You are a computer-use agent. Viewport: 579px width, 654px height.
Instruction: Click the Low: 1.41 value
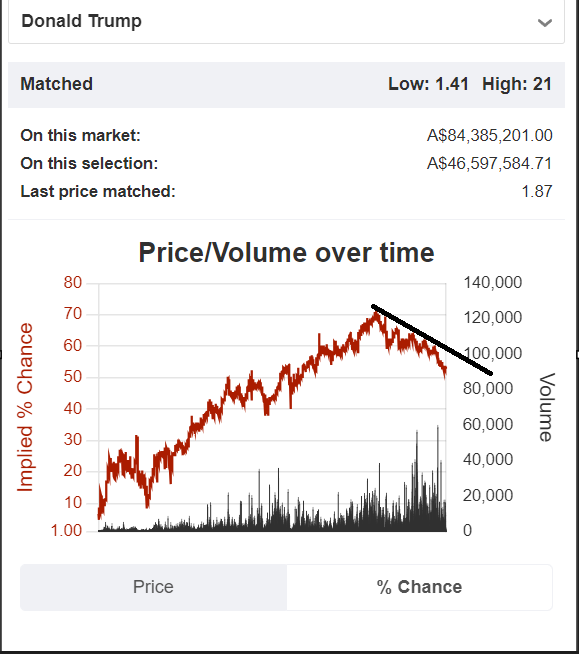click(428, 84)
